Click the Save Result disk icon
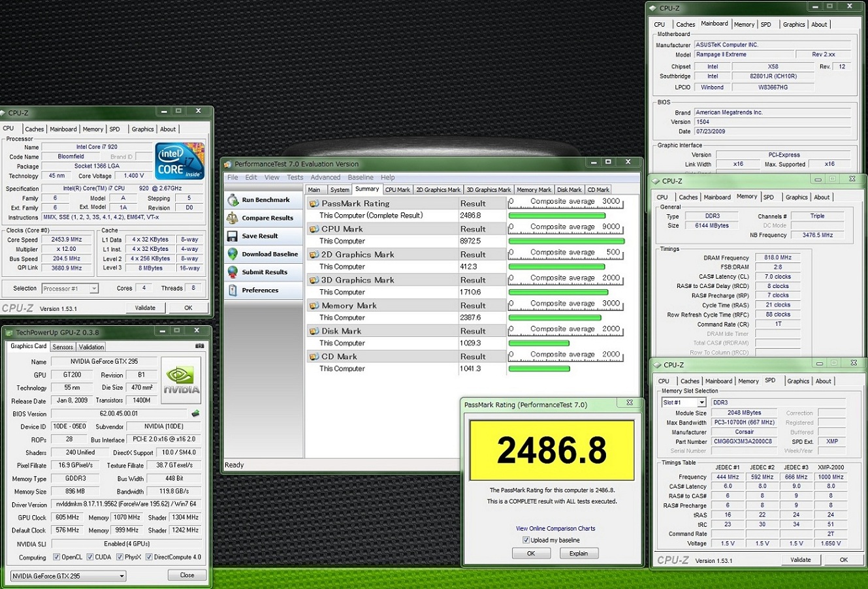 tap(233, 236)
